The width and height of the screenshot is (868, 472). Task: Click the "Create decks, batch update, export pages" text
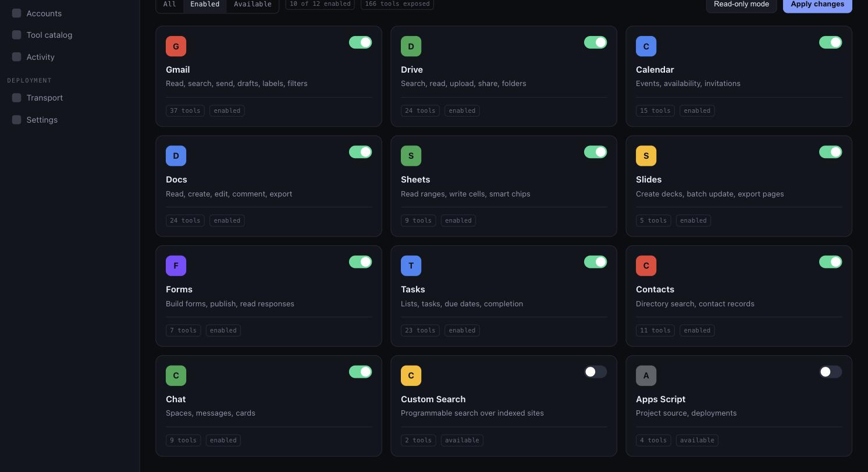click(x=710, y=194)
